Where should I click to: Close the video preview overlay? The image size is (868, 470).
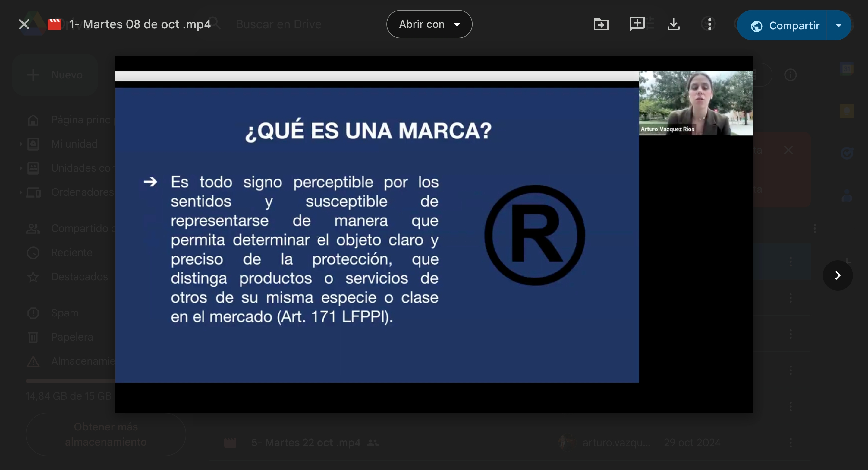pos(24,24)
